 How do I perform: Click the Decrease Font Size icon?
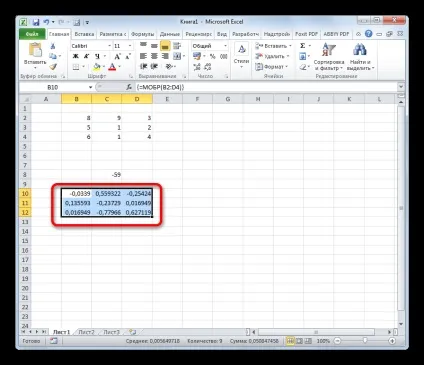128,56
